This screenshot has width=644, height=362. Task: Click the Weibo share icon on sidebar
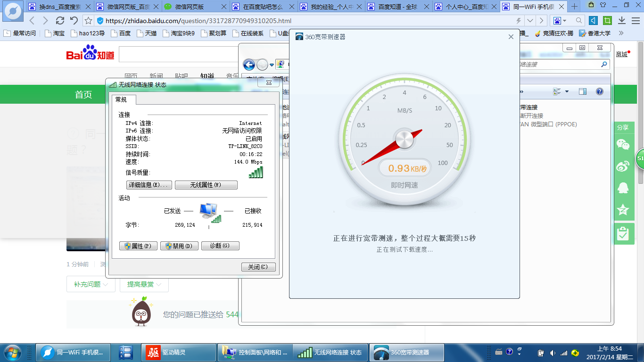[623, 166]
